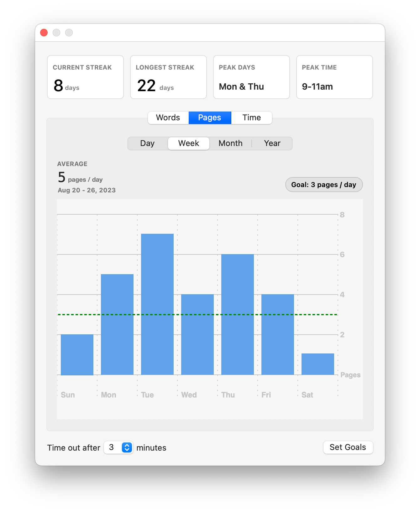The width and height of the screenshot is (420, 512).
Task: Switch to the Time tab
Action: pos(251,118)
